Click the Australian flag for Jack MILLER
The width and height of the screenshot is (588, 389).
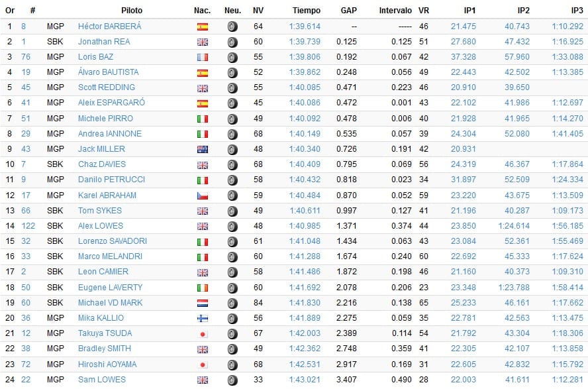pos(203,149)
